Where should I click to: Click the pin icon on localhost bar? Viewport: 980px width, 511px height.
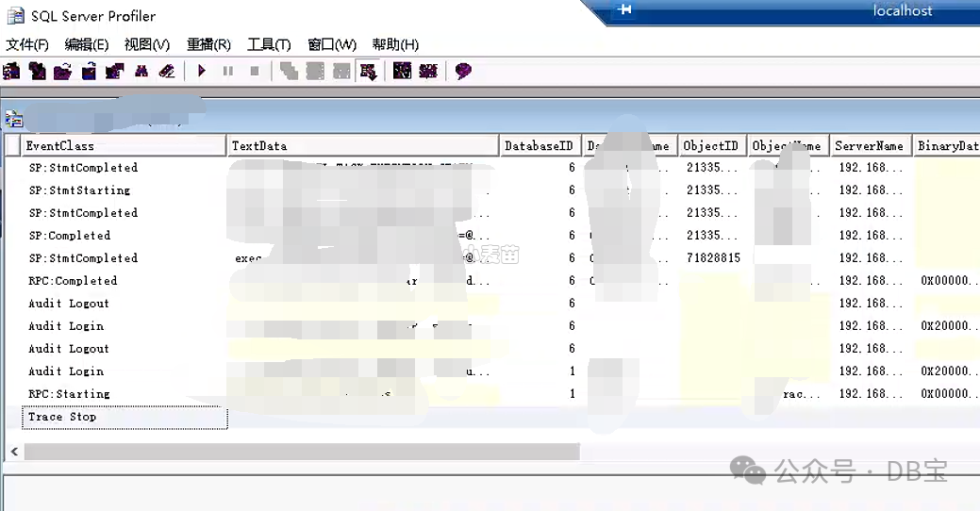[x=624, y=9]
